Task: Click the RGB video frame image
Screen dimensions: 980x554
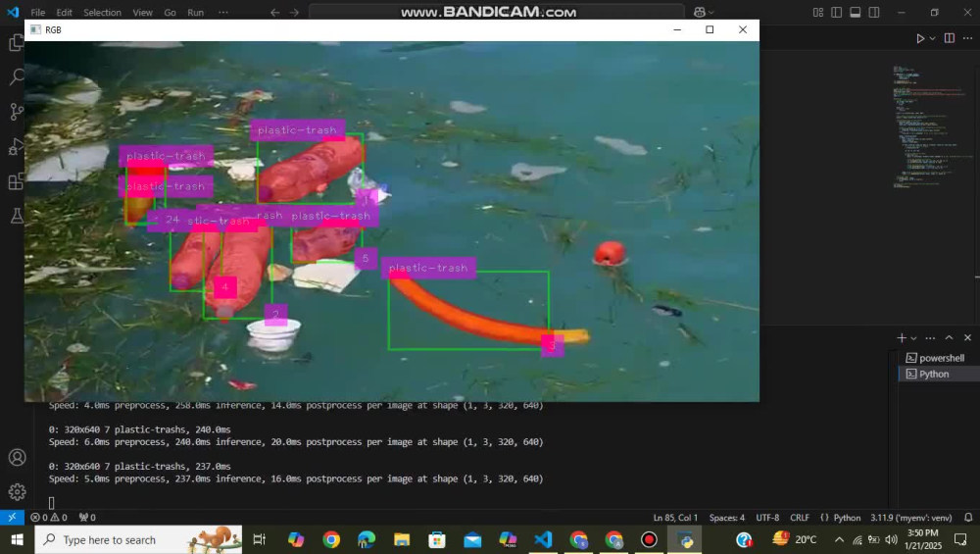Action: pos(392,222)
